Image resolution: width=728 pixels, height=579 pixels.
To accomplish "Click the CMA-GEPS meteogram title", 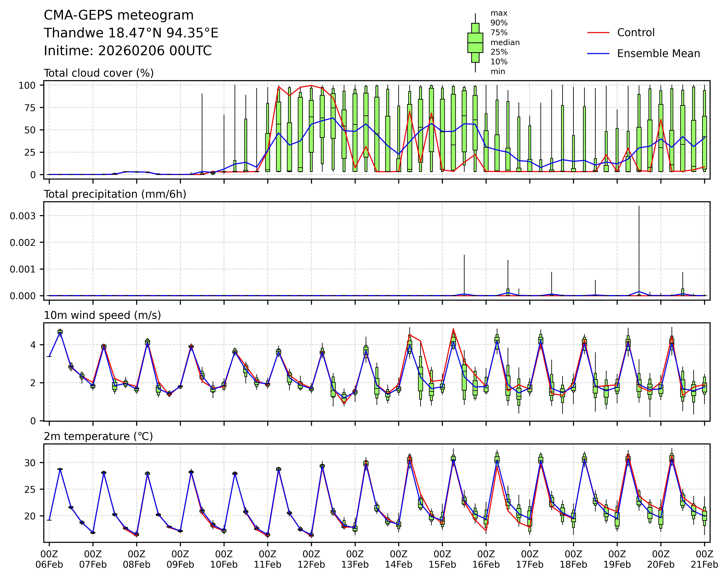I will coord(118,15).
